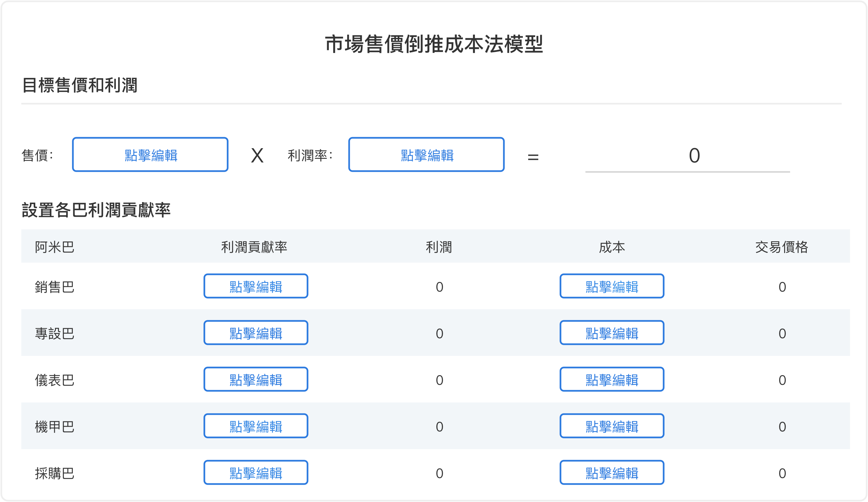Click the 售價 label
The height and width of the screenshot is (502, 868).
(37, 155)
